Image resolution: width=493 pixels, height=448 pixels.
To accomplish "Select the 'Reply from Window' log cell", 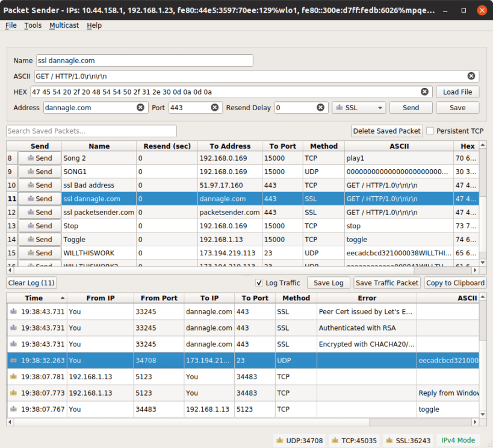I will pos(448,393).
